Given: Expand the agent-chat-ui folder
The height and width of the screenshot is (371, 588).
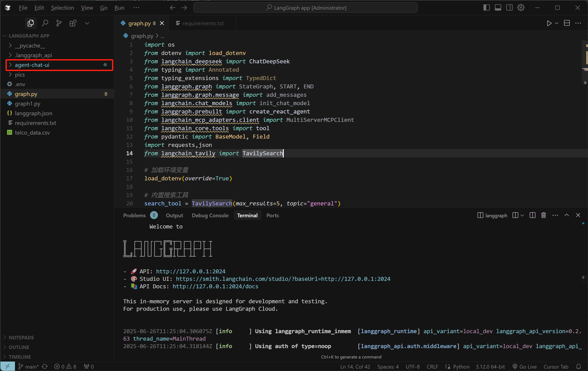Looking at the screenshot, I should (57, 65).
